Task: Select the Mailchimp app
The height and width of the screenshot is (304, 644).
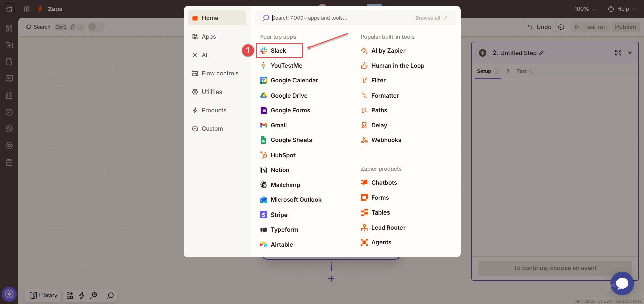Action: click(285, 185)
